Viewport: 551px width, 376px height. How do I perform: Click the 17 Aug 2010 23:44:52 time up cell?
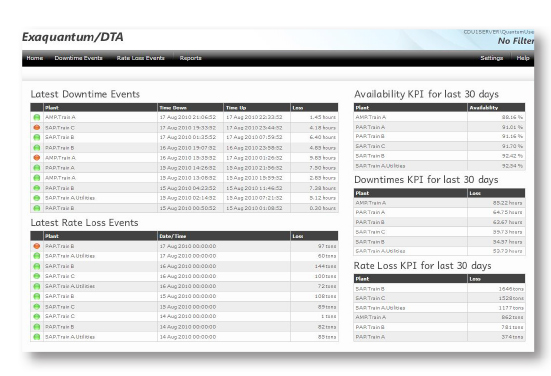[x=254, y=128]
